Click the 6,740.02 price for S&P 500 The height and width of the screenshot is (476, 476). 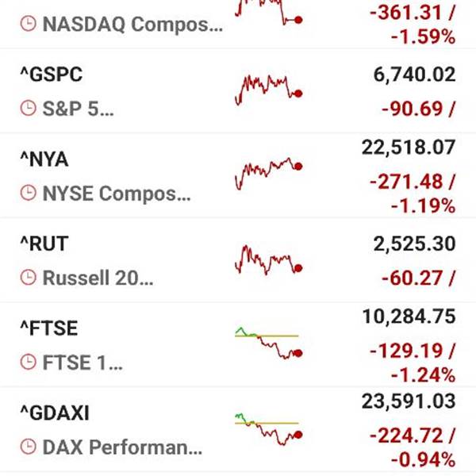(x=414, y=75)
